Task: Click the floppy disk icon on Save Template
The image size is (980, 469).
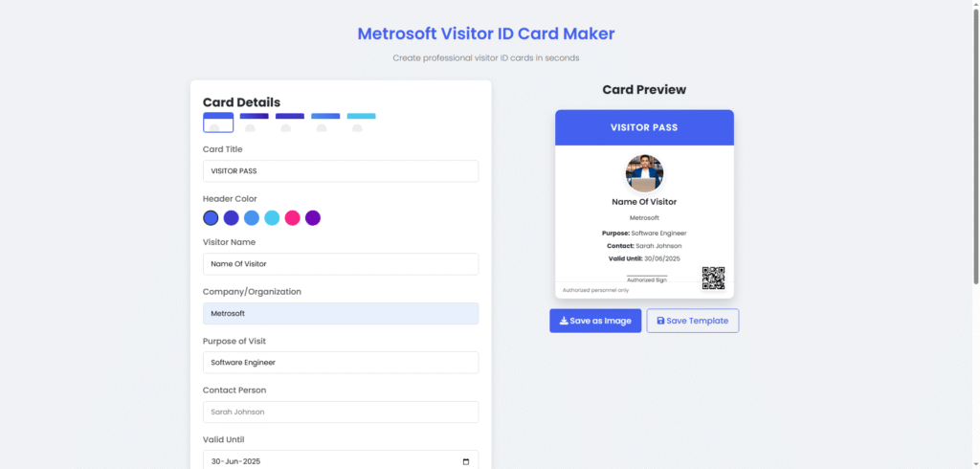Action: [660, 321]
